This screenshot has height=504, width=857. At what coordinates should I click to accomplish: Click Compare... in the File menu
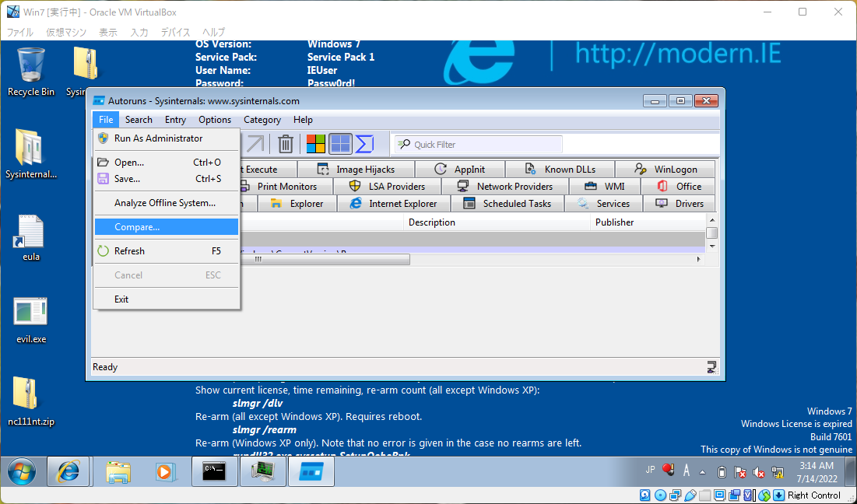point(167,226)
